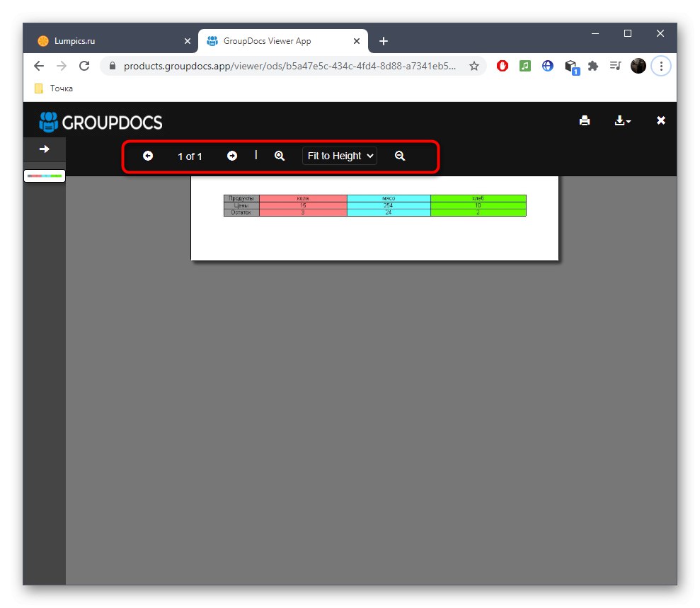Go forward in browser history
Screen dimensions: 700x608
[62, 66]
